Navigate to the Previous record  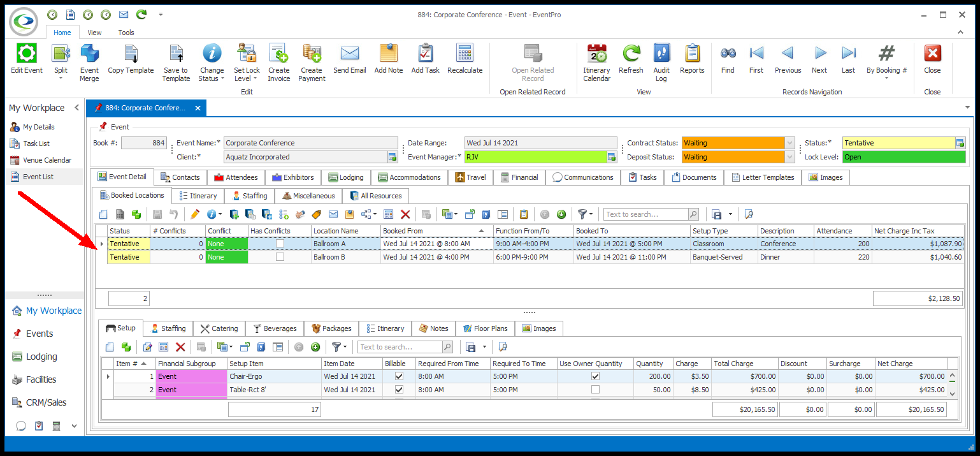[x=788, y=53]
